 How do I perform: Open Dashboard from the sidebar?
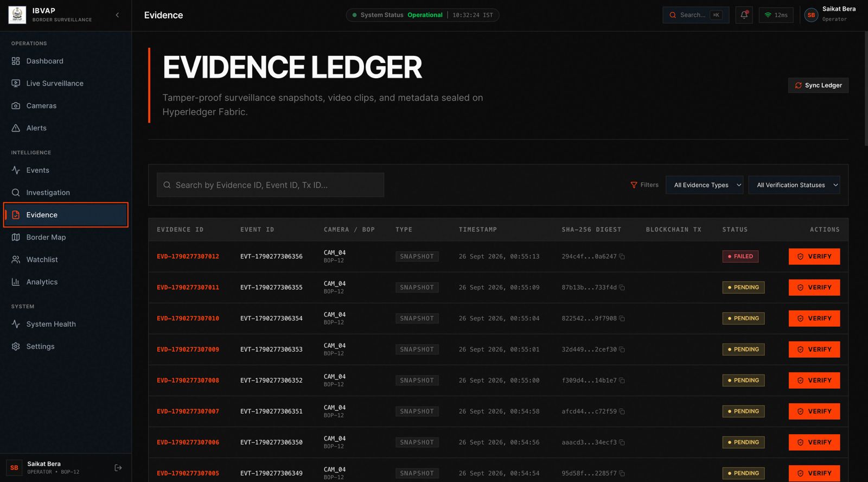pyautogui.click(x=66, y=61)
